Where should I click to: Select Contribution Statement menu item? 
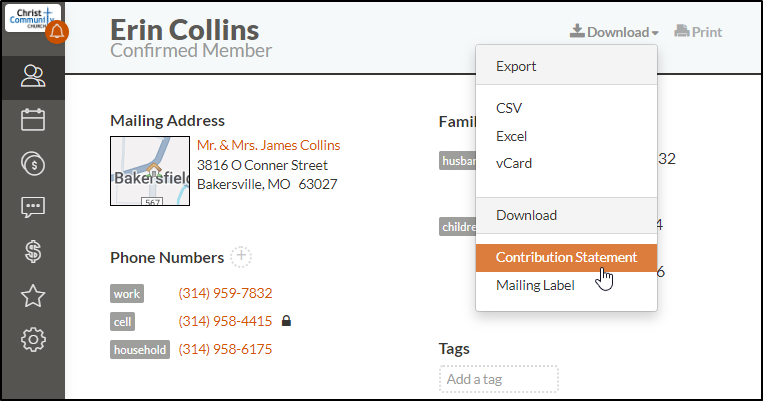566,257
